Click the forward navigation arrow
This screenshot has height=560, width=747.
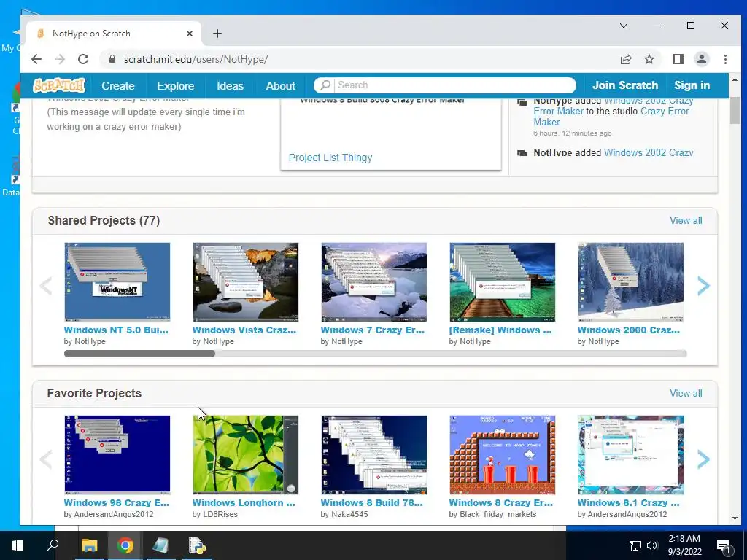pos(60,59)
